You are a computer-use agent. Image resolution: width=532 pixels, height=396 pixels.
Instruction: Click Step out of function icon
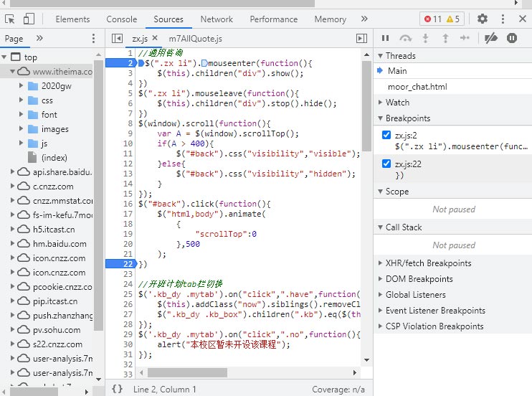[445, 38]
